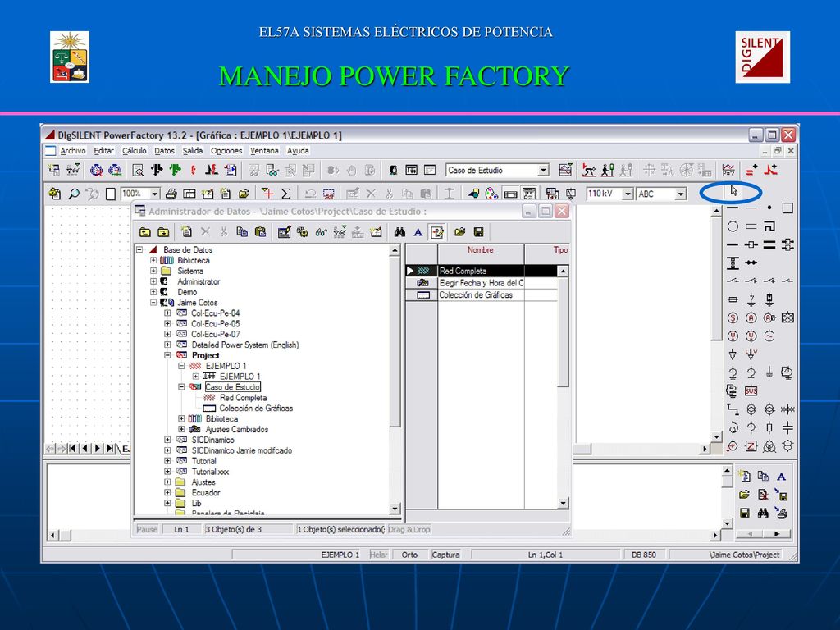Viewport: 840px width, 630px height.
Task: Collapse the Jaime Cotos tree node
Action: click(x=153, y=302)
